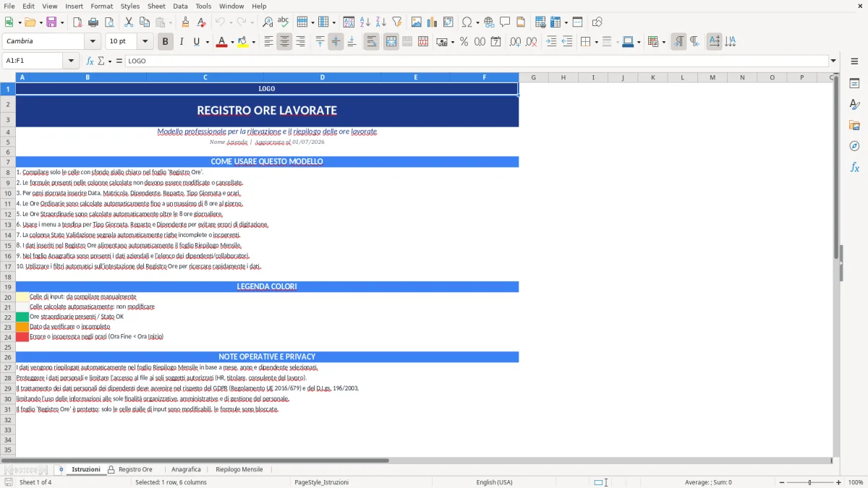Toggle Bold formatting

tap(165, 42)
